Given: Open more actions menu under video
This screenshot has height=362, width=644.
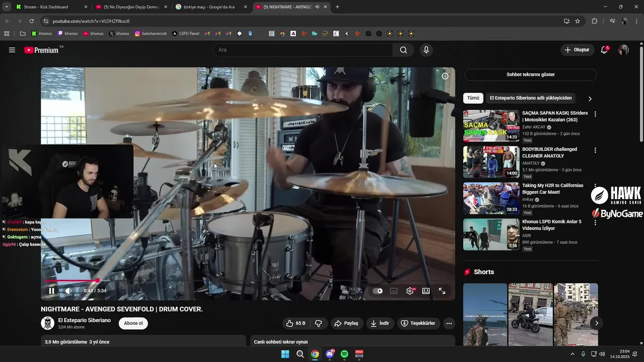Looking at the screenshot, I should (x=449, y=323).
